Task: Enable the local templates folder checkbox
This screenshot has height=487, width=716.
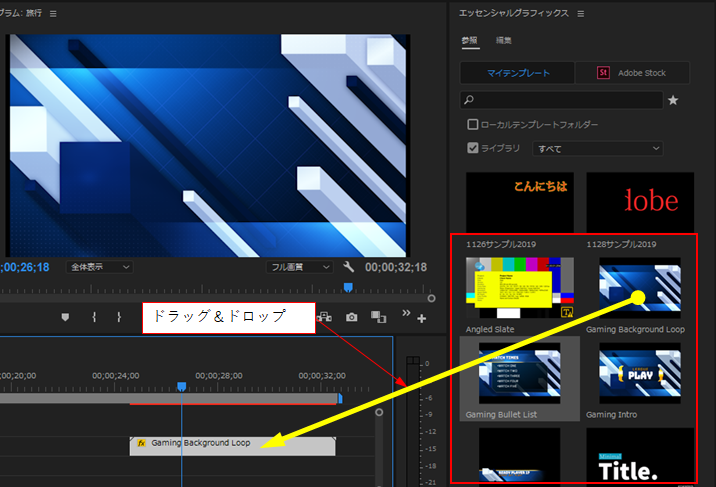Action: 473,124
